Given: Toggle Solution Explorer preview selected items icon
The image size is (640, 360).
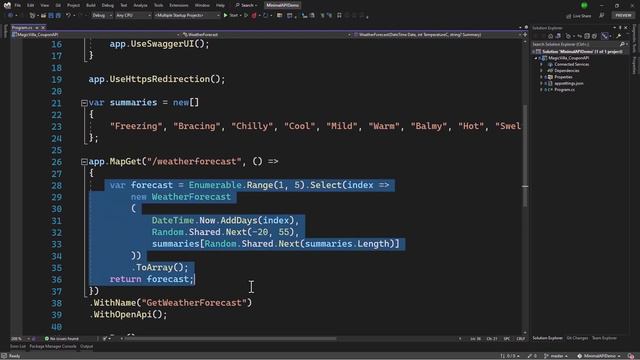Looking at the screenshot, I should click(605, 36).
